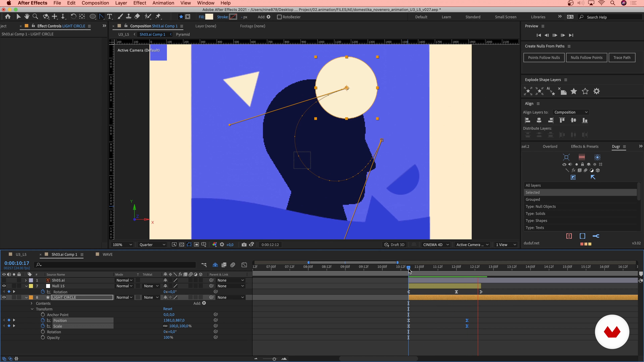This screenshot has width=644, height=362.
Task: Toggle Scale constrain proportions link
Action: [165, 326]
